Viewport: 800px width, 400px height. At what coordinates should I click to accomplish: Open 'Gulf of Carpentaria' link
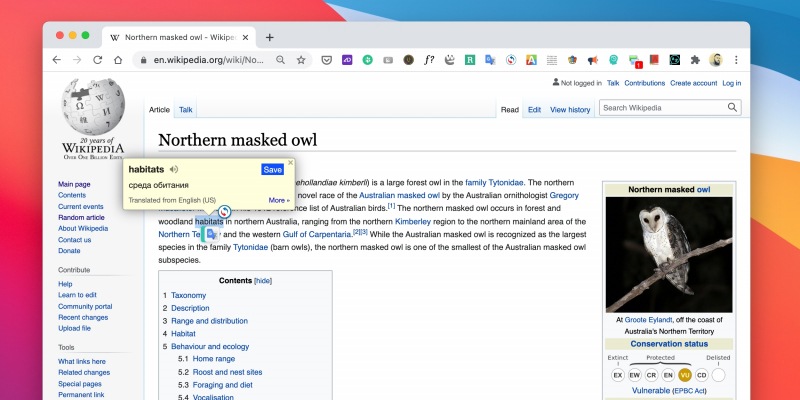click(x=317, y=234)
